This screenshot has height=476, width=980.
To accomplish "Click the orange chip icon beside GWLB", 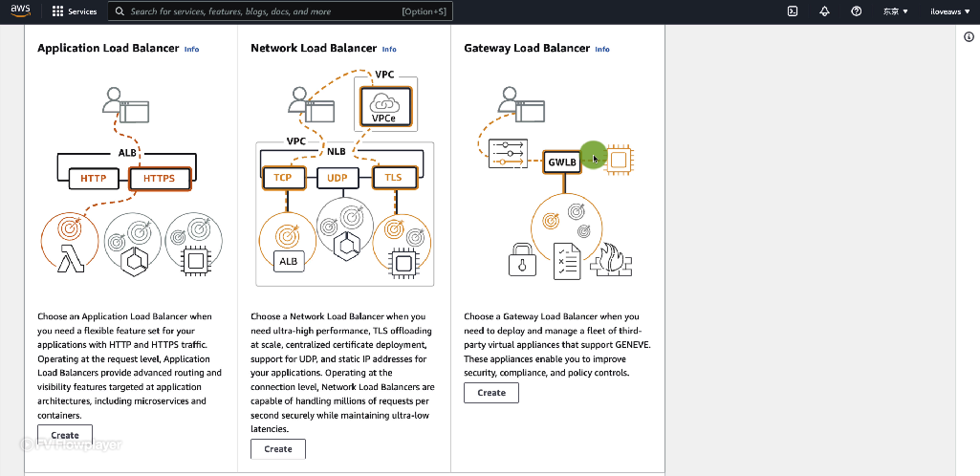I will click(x=619, y=160).
